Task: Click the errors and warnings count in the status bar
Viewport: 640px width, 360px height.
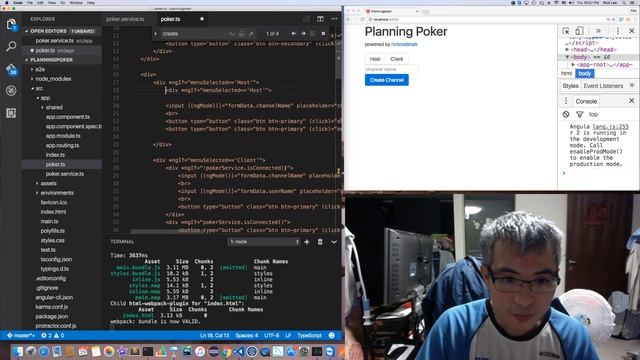Action: coord(53,336)
